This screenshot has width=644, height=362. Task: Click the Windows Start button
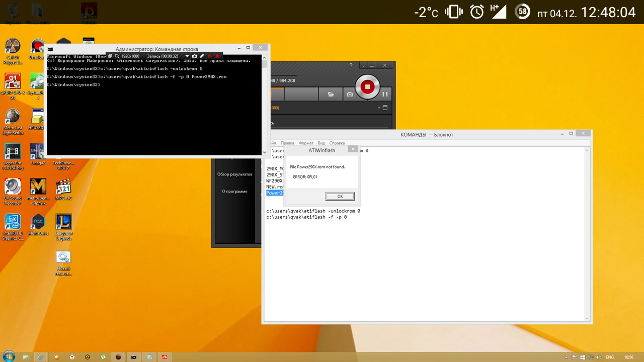coord(9,357)
